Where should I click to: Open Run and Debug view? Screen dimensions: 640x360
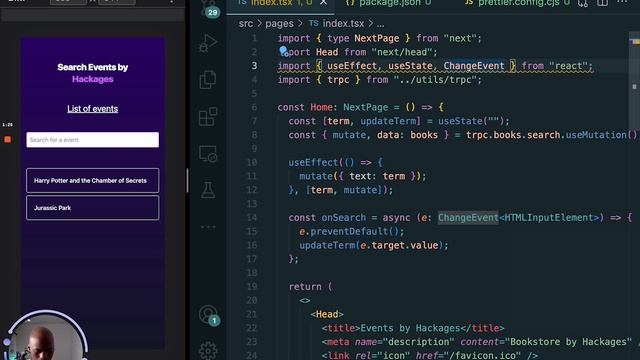click(x=208, y=42)
